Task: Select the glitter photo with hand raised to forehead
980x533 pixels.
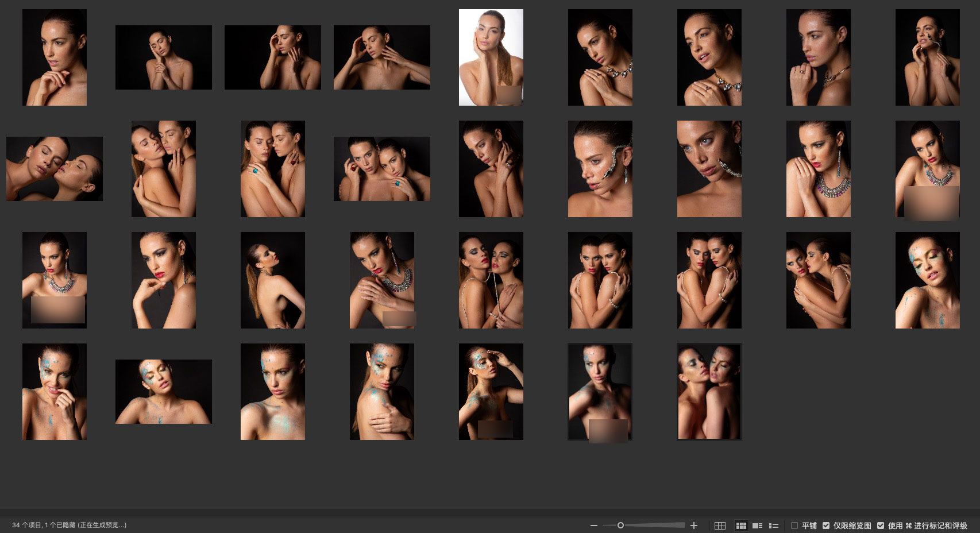Action: pos(491,392)
